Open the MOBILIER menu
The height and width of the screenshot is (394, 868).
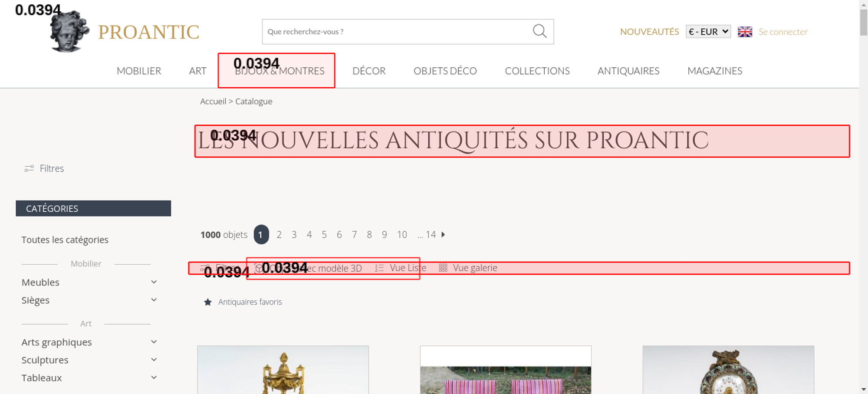[139, 71]
